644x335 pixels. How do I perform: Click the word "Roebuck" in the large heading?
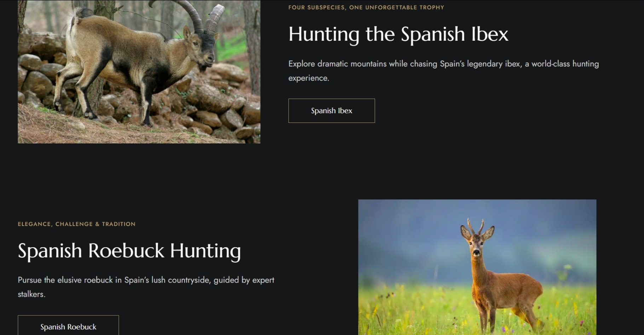pos(126,251)
